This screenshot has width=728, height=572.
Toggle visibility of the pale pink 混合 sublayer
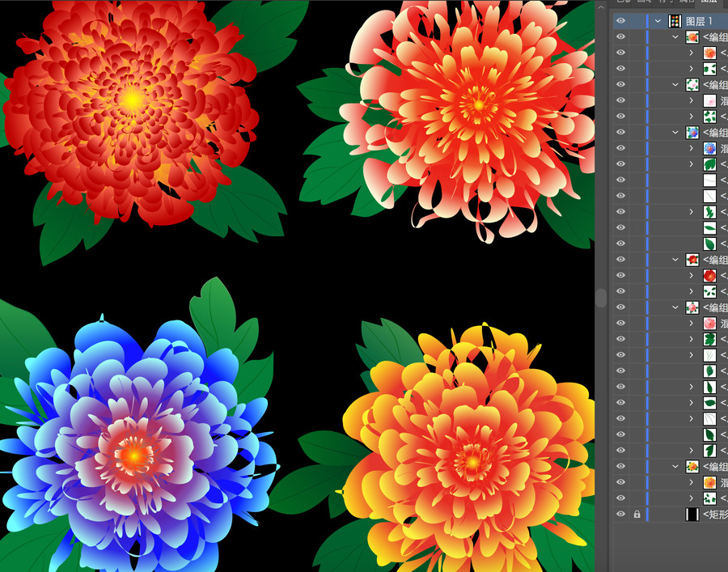[x=620, y=100]
